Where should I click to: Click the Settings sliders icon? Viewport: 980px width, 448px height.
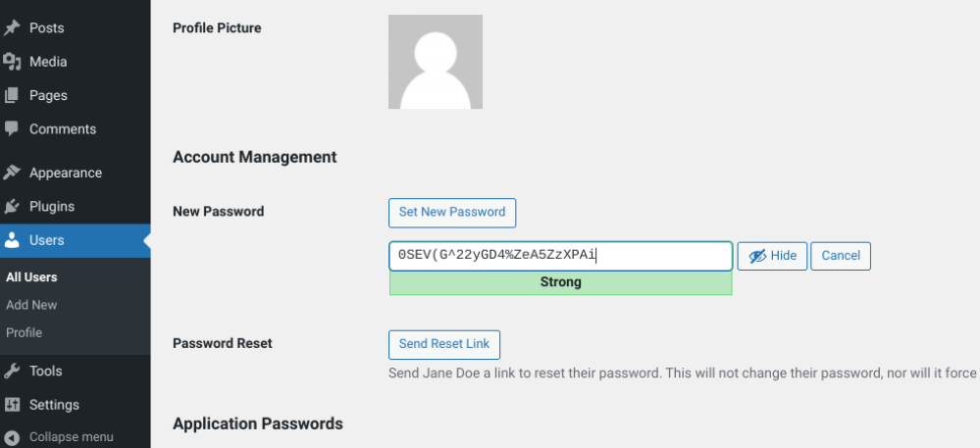pyautogui.click(x=12, y=405)
